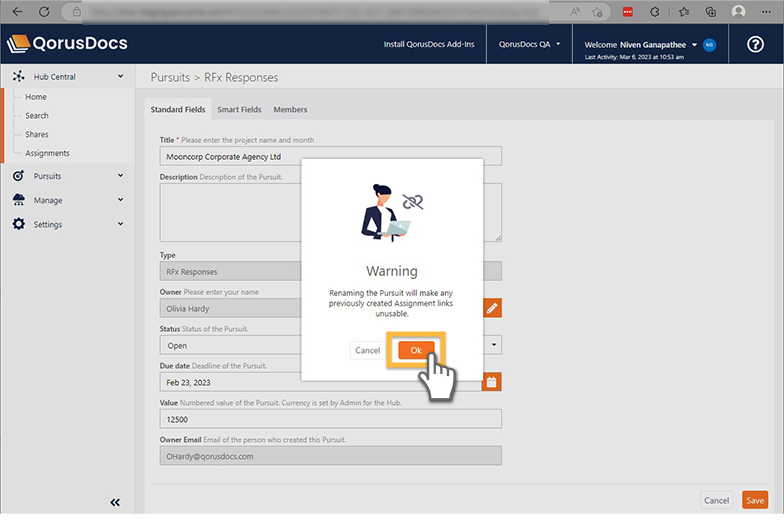Screen dimensions: 784x524
Task: Open Shares in sidebar
Action: (36, 134)
